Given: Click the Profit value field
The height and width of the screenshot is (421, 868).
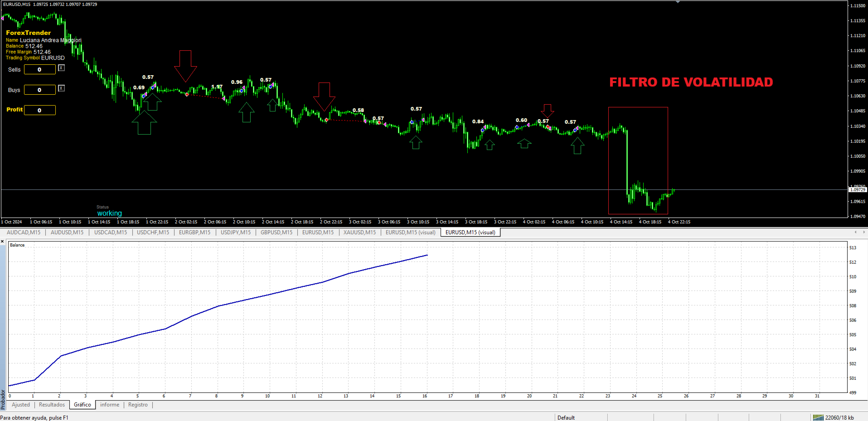Looking at the screenshot, I should click(x=40, y=110).
